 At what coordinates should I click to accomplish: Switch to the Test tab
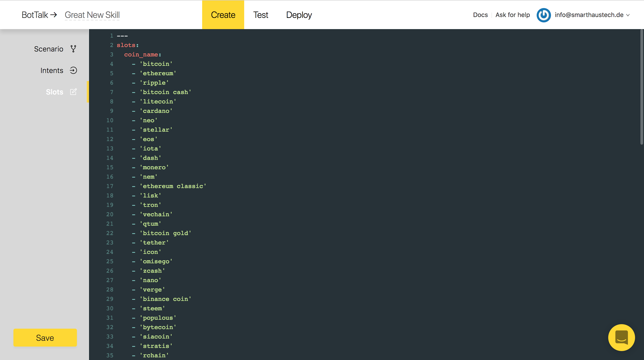pos(261,15)
